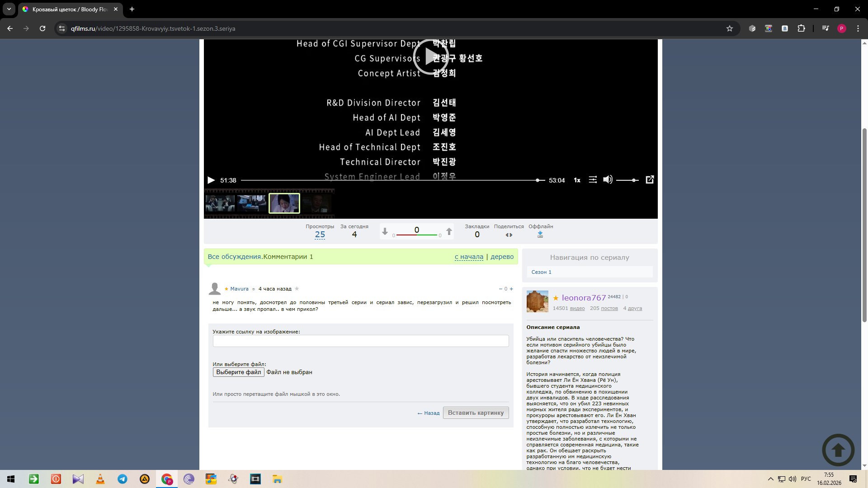Click the Back link in the image form
Image resolution: width=868 pixels, height=488 pixels.
click(429, 413)
